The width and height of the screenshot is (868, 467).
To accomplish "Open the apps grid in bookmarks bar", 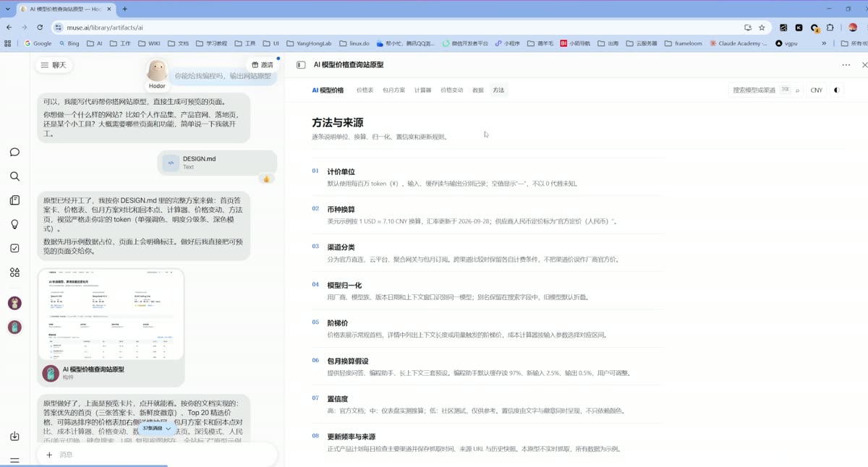I will coord(8,43).
